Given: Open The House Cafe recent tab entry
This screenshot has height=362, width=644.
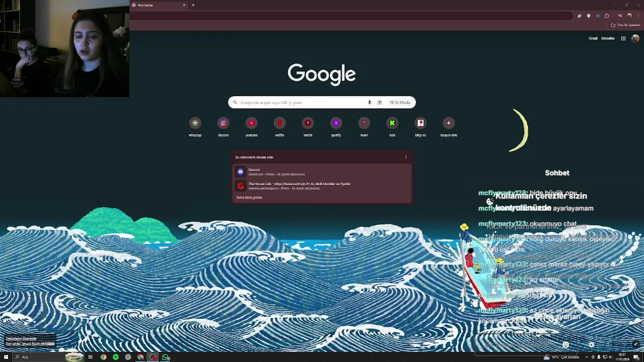Looking at the screenshot, I should 322,186.
